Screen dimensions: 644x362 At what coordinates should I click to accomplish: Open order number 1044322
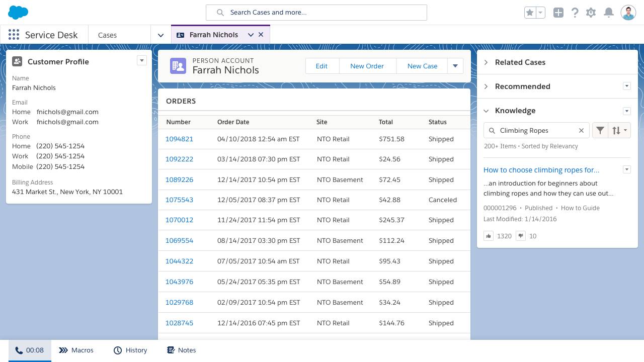coord(179,261)
